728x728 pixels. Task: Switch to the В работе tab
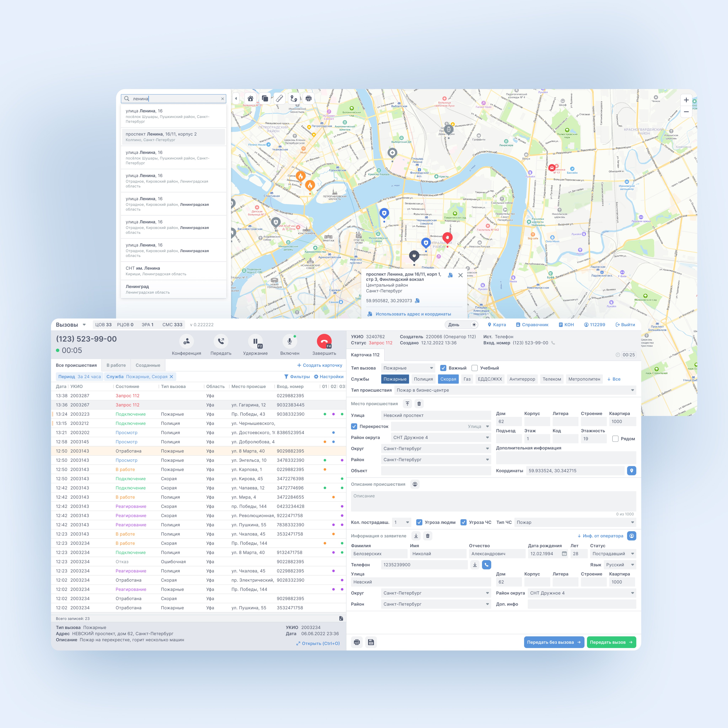(116, 365)
